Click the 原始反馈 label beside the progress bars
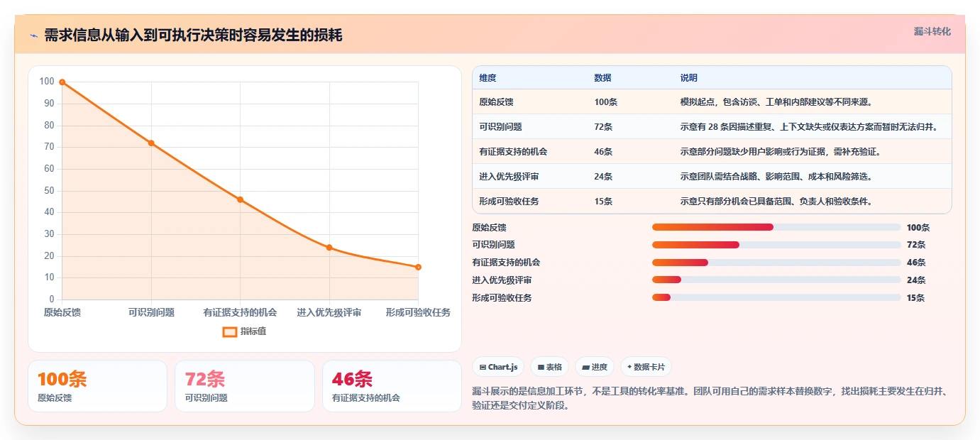 pyautogui.click(x=489, y=228)
